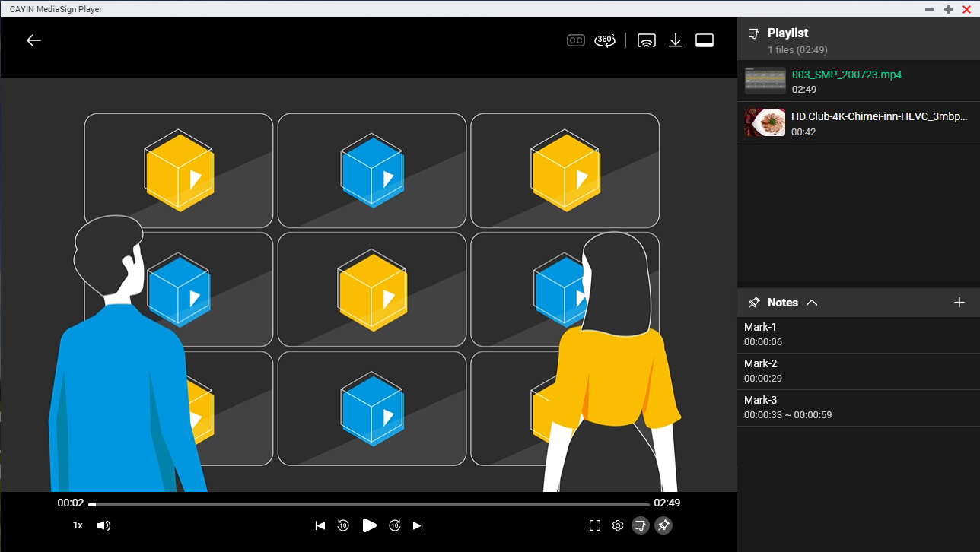Enable closed captions with the CC icon
Viewport: 980px width, 552px height.
coord(575,40)
